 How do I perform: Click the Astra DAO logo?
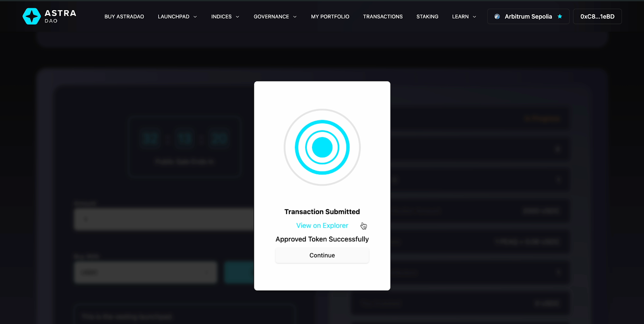pos(49,17)
